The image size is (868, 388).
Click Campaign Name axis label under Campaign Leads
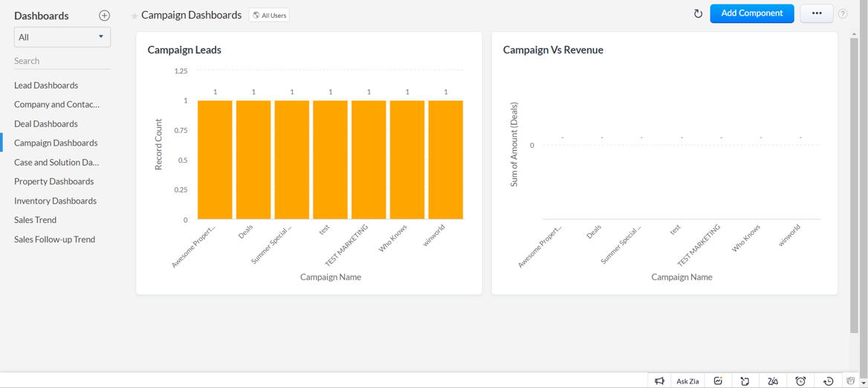point(331,277)
